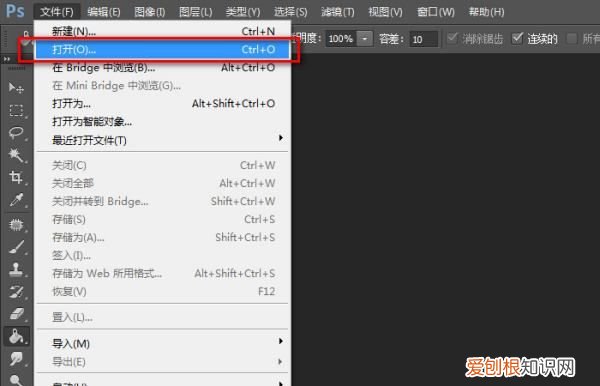600x386 pixels.
Task: Open the 类型(Y) menu
Action: point(243,12)
